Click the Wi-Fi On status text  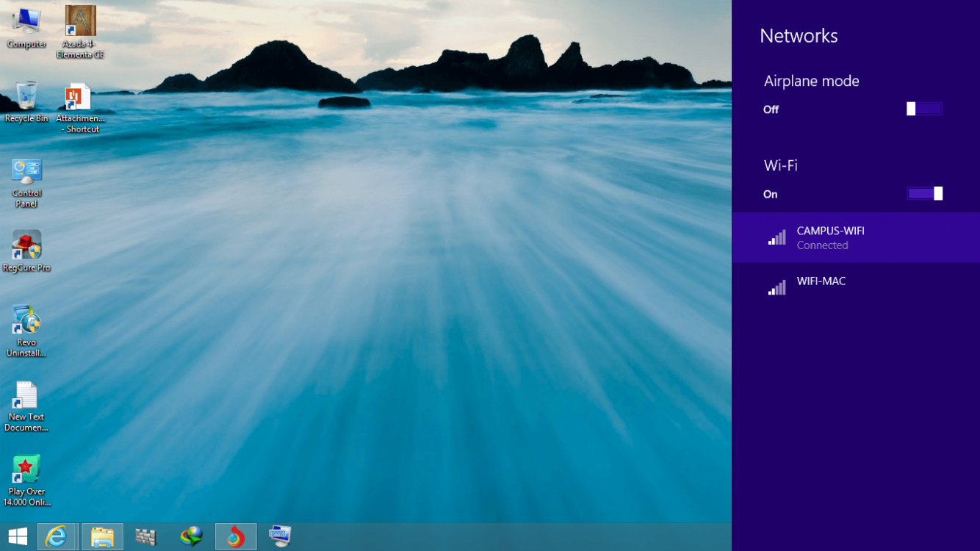pos(770,194)
